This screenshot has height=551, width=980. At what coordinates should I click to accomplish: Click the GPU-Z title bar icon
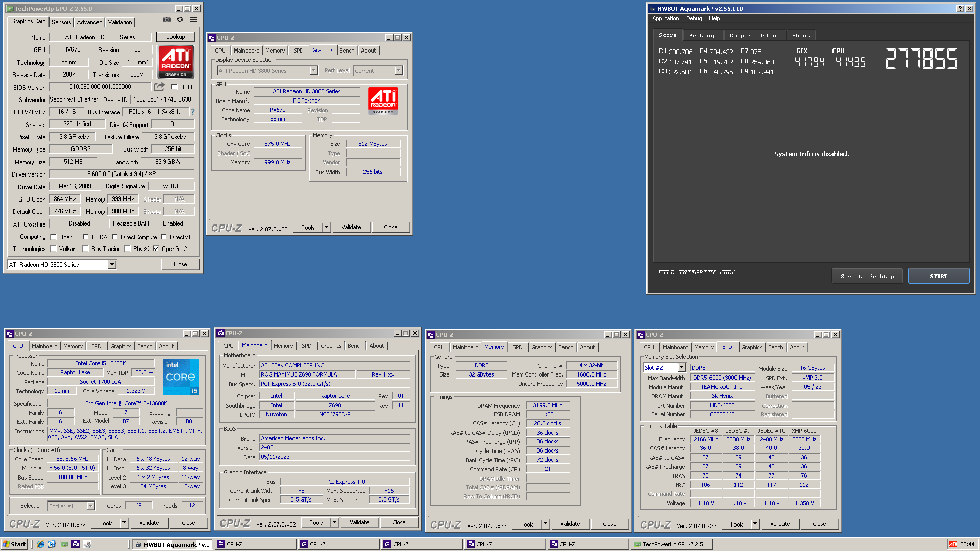click(x=10, y=9)
